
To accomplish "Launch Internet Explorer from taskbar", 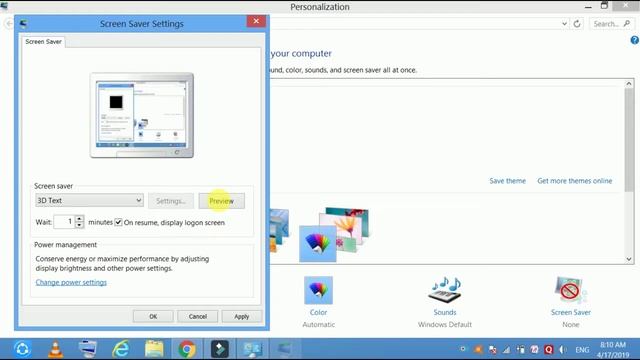I will (x=121, y=349).
